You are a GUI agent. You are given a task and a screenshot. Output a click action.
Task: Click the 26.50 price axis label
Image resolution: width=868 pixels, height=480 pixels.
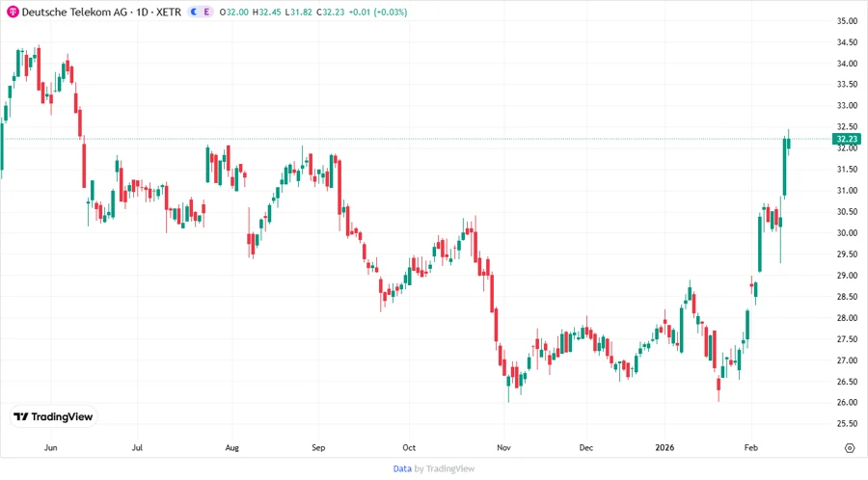pyautogui.click(x=847, y=382)
